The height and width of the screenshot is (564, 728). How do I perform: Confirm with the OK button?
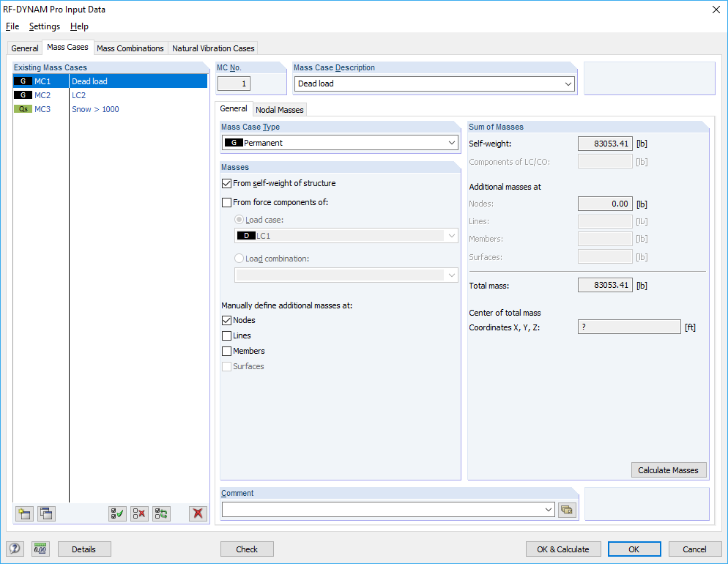click(634, 549)
